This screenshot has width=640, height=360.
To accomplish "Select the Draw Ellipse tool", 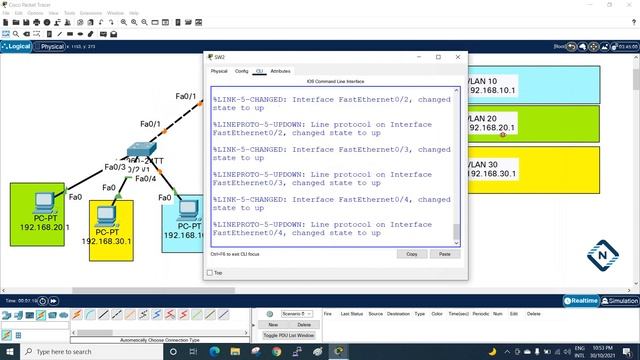I will (x=80, y=34).
